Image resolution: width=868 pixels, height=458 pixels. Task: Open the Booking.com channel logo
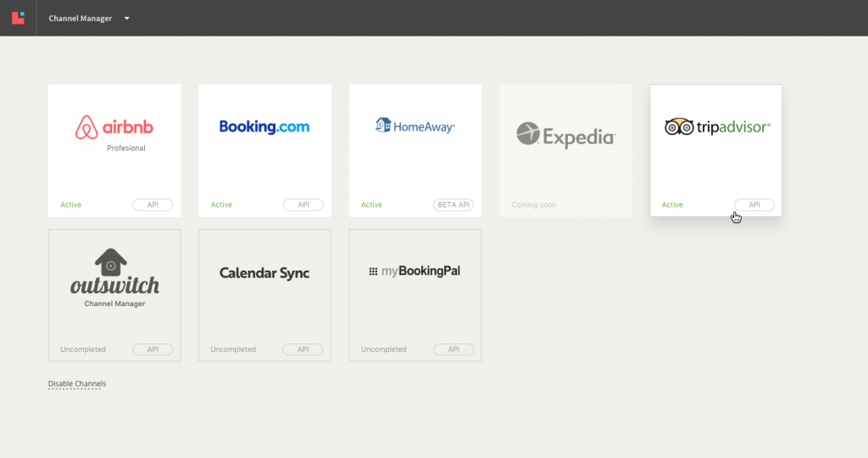point(264,127)
